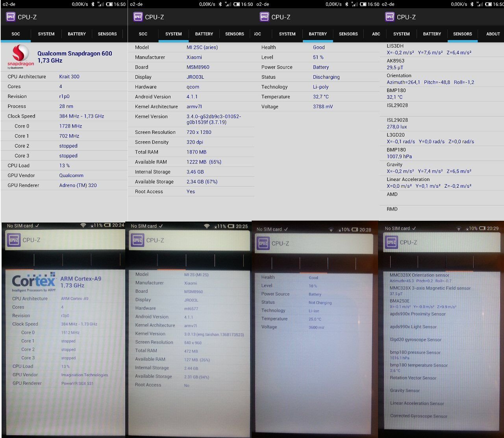Tap the Bluetooth icon above the MI 2SC system screen
Viewport: 504px width, 438px height.
(220, 4)
